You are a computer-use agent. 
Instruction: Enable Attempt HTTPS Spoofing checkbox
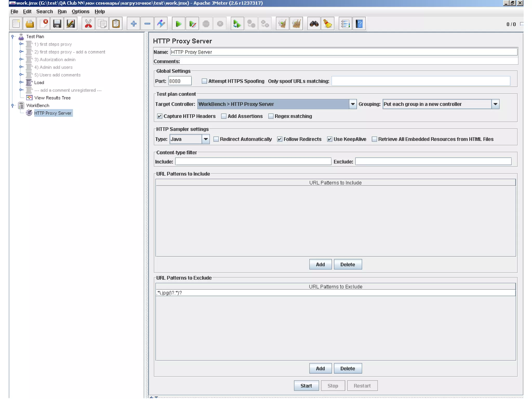[x=204, y=81]
